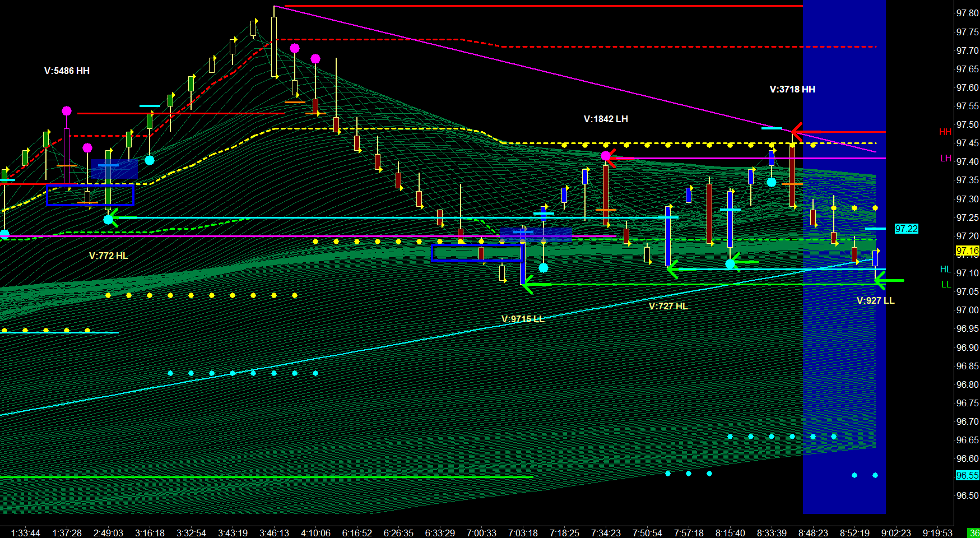Click the 97.80 price axis value

(x=968, y=14)
